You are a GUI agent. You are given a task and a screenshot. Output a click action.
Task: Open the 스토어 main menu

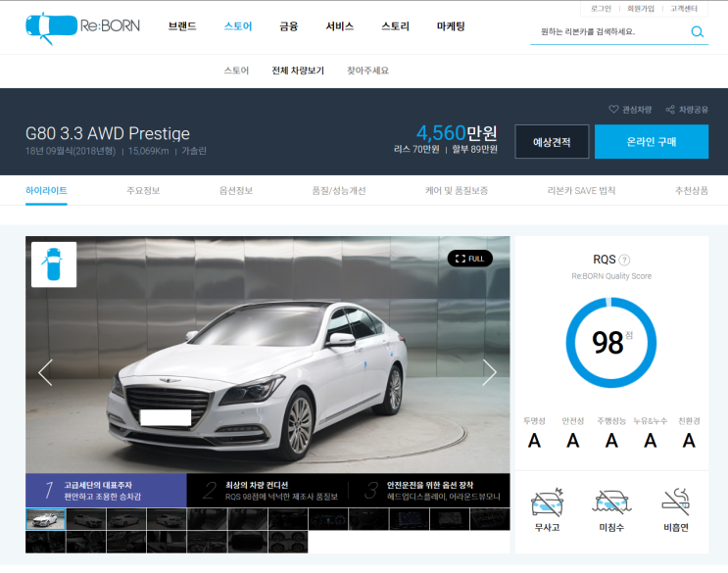(x=238, y=26)
